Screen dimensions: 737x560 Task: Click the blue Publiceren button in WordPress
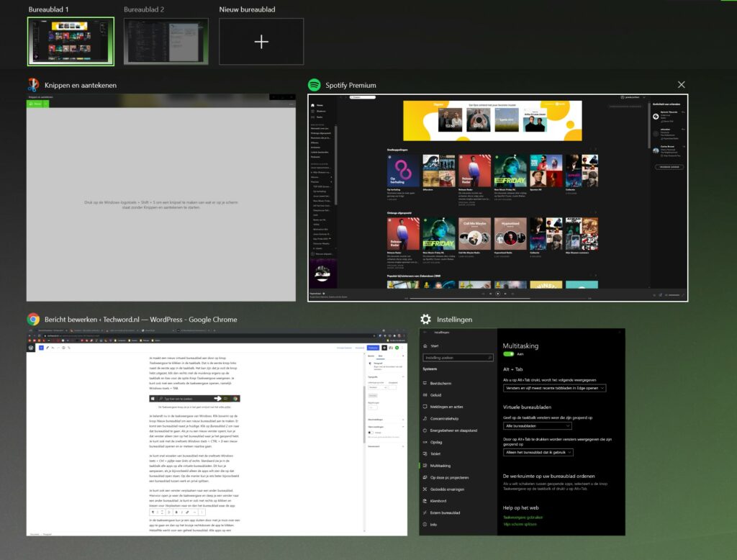click(374, 348)
